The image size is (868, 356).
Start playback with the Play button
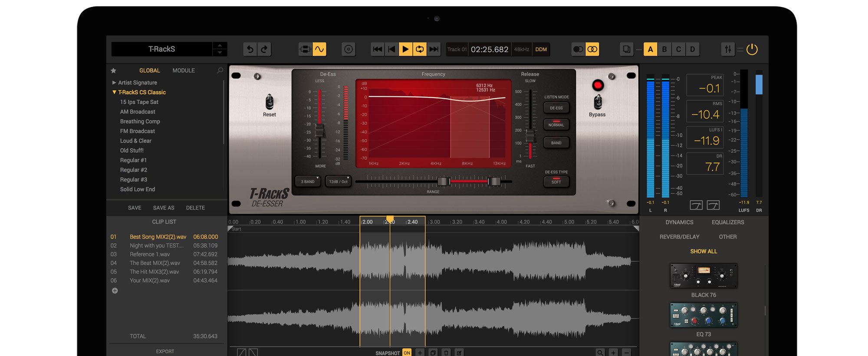[405, 49]
